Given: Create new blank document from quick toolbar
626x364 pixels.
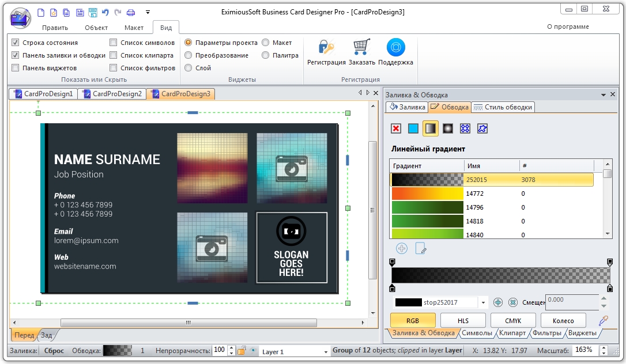Looking at the screenshot, I should (41, 13).
